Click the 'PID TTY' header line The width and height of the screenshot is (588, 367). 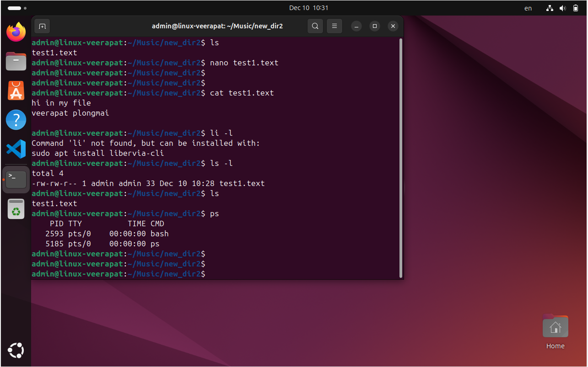point(107,223)
